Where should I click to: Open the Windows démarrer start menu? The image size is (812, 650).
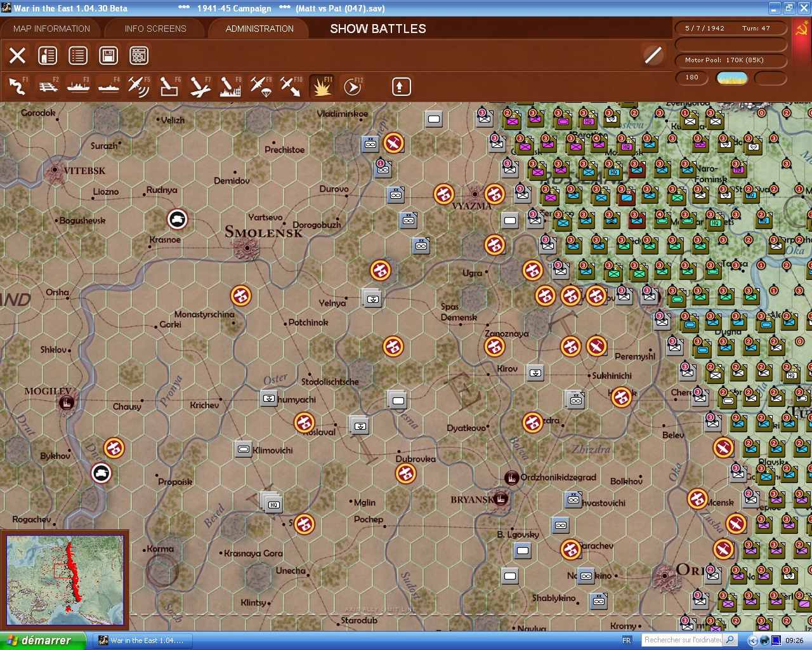coord(43,640)
